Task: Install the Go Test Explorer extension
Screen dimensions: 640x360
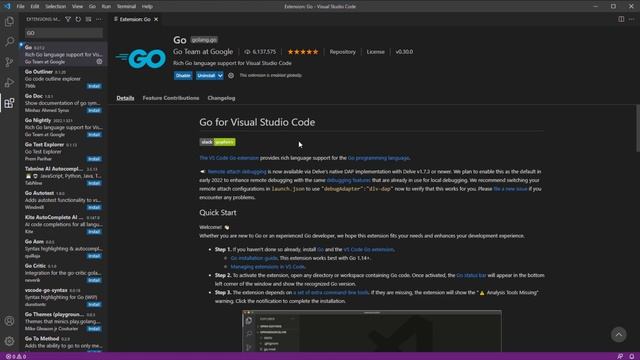Action: 94,159
